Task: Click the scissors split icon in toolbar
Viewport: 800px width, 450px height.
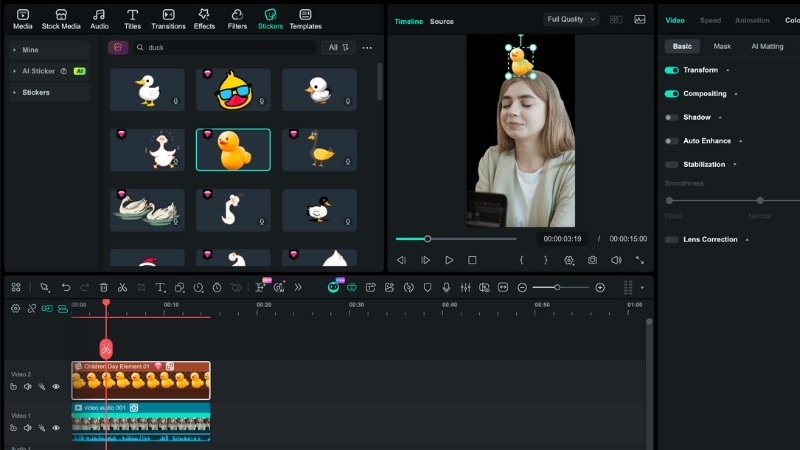Action: 122,287
